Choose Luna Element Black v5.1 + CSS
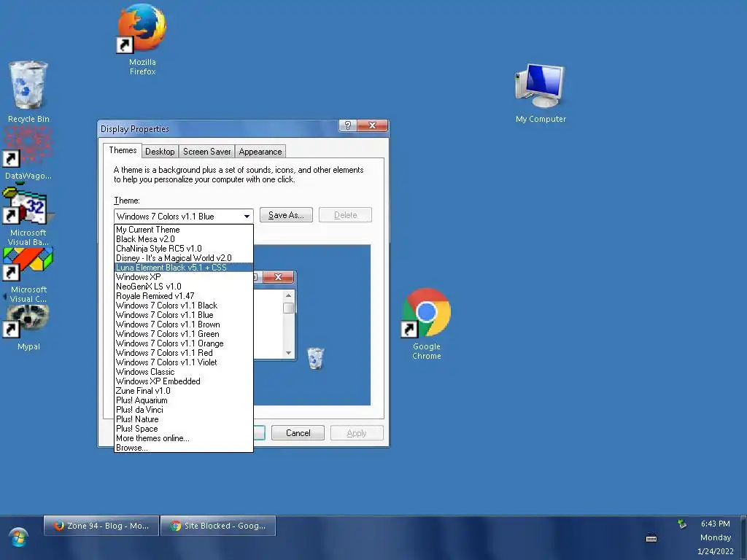Screen dimensions: 747x560 click(183, 268)
